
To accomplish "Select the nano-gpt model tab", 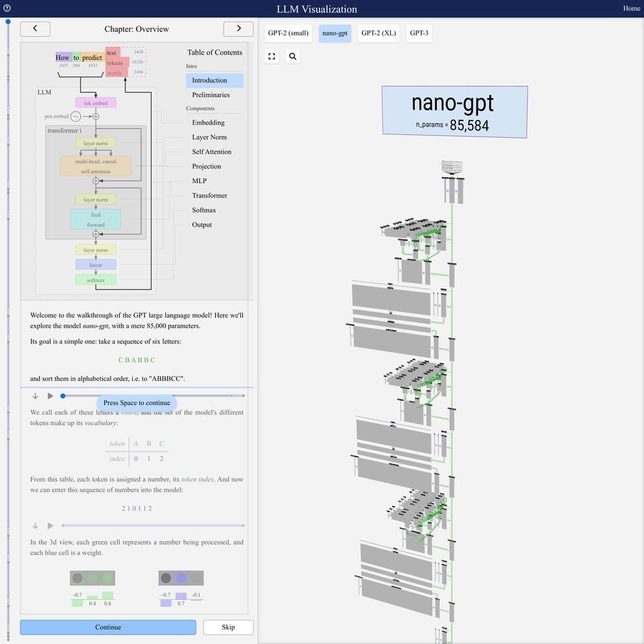I will (x=335, y=33).
